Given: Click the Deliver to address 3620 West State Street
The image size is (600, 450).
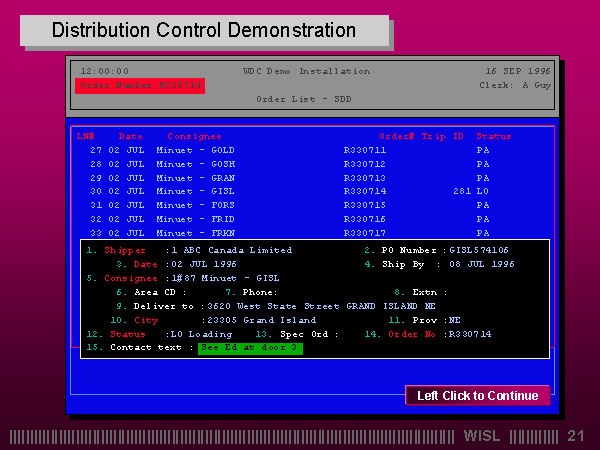Looking at the screenshot, I should (x=321, y=306).
